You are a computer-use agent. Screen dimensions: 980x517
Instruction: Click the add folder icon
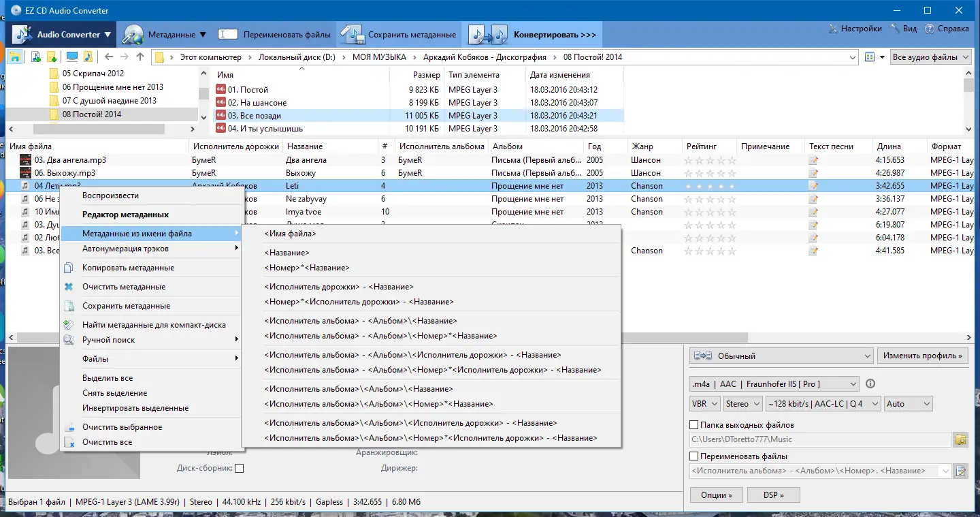coord(51,57)
